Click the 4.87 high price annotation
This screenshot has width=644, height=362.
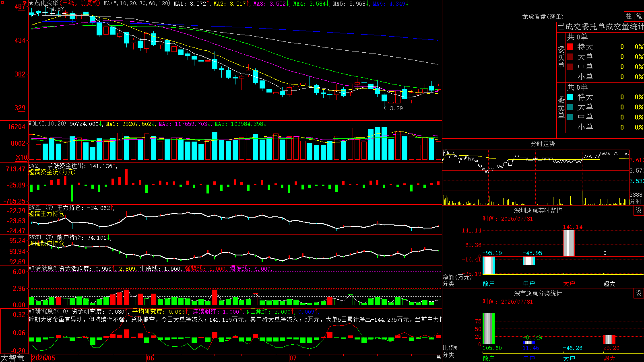pos(58,9)
